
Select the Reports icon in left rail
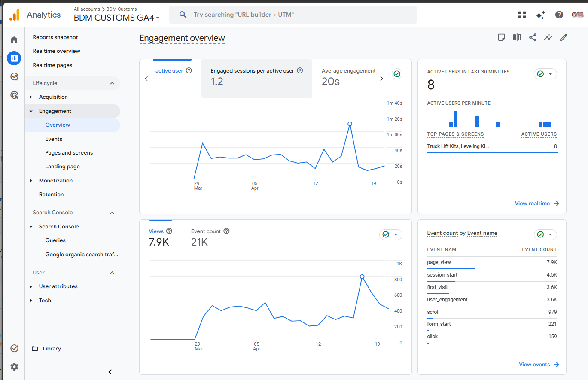pos(14,58)
